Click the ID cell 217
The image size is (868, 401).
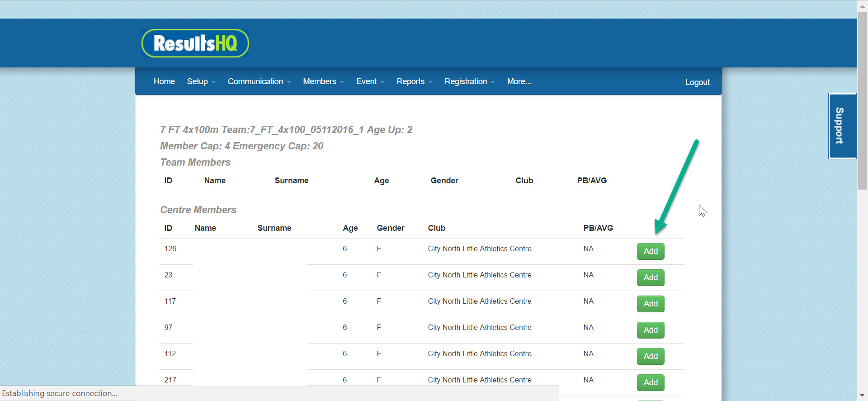point(170,380)
